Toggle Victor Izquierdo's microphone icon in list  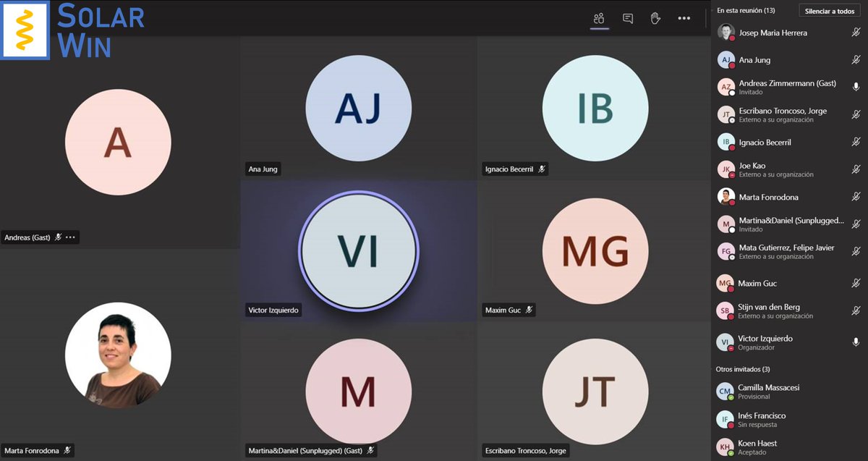point(856,342)
